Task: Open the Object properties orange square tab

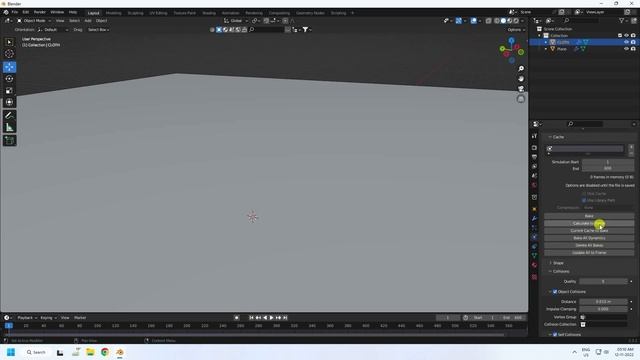Action: point(534,209)
